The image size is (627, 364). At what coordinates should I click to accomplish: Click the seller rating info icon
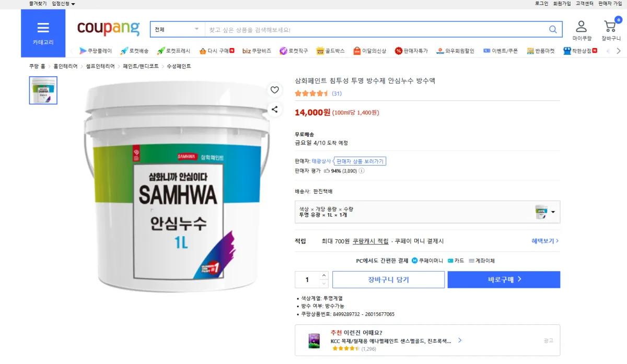coord(362,171)
